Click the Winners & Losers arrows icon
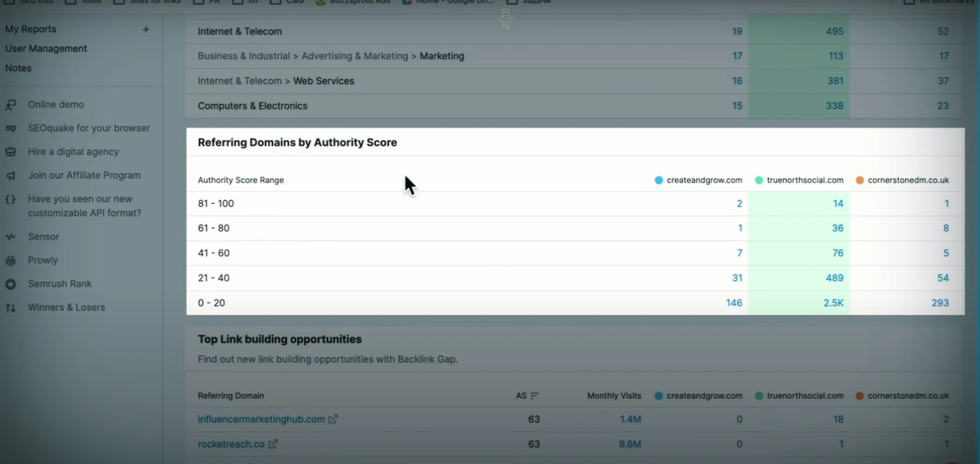 [11, 308]
